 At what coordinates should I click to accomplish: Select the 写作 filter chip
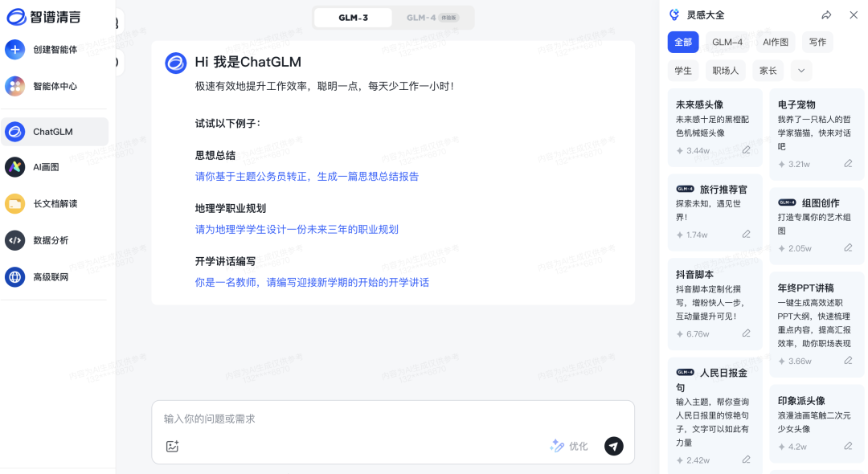[x=817, y=42]
